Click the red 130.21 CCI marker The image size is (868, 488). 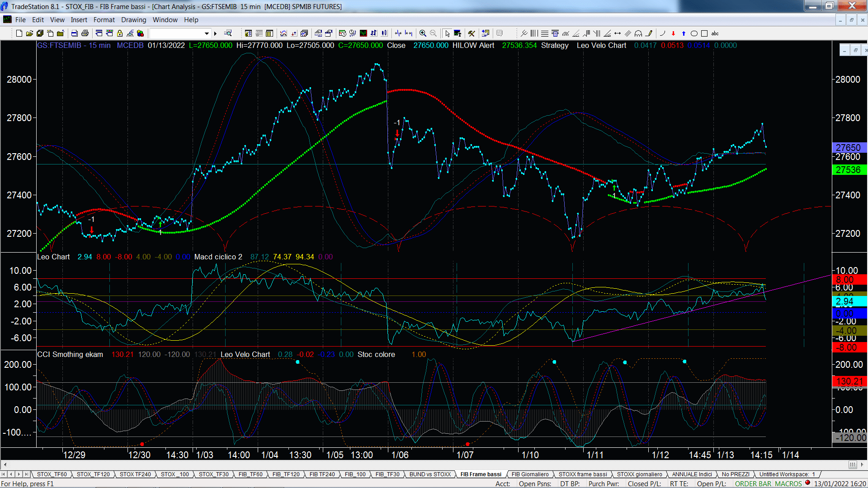point(849,381)
